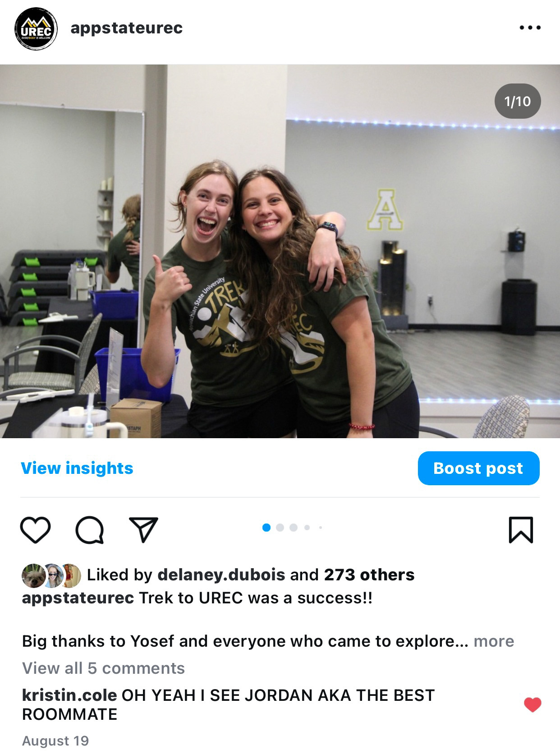The image size is (560, 755).
Task: Open the three-dot options menu
Action: 530,28
